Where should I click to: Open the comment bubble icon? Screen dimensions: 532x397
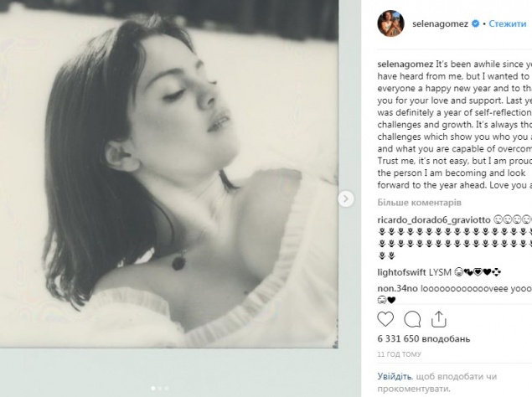tap(411, 318)
